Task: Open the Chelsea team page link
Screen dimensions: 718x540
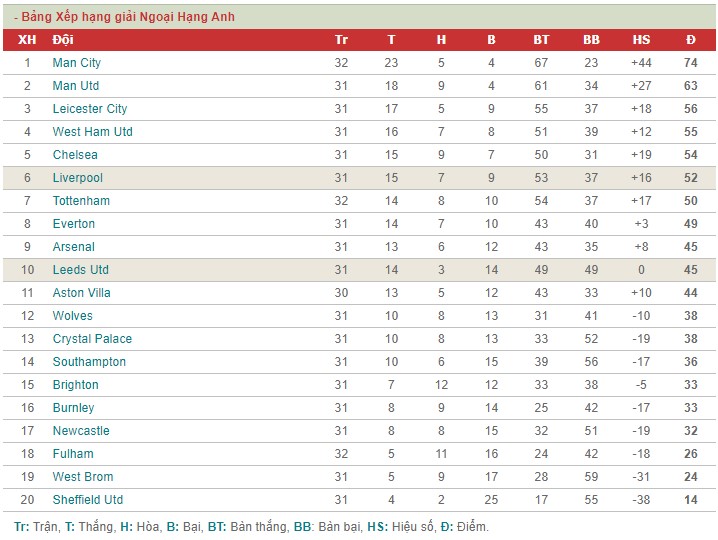Action: point(75,154)
